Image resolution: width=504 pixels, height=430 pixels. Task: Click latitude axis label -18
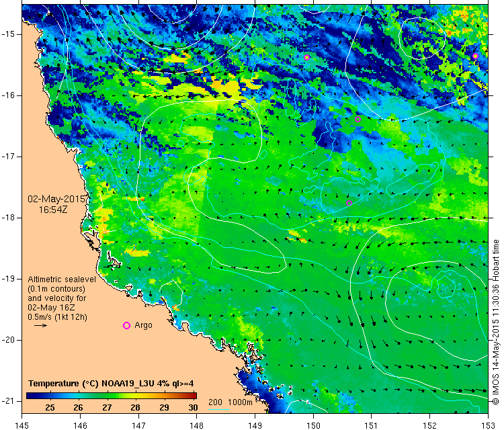[x=8, y=218]
